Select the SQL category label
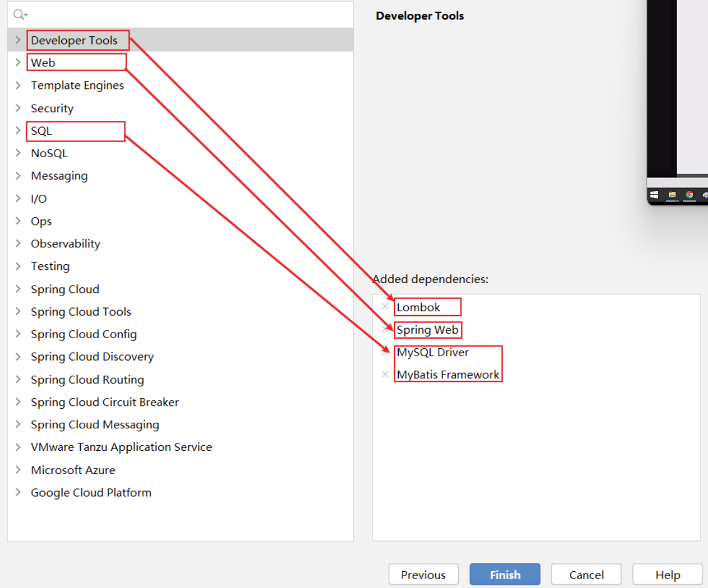 [41, 131]
